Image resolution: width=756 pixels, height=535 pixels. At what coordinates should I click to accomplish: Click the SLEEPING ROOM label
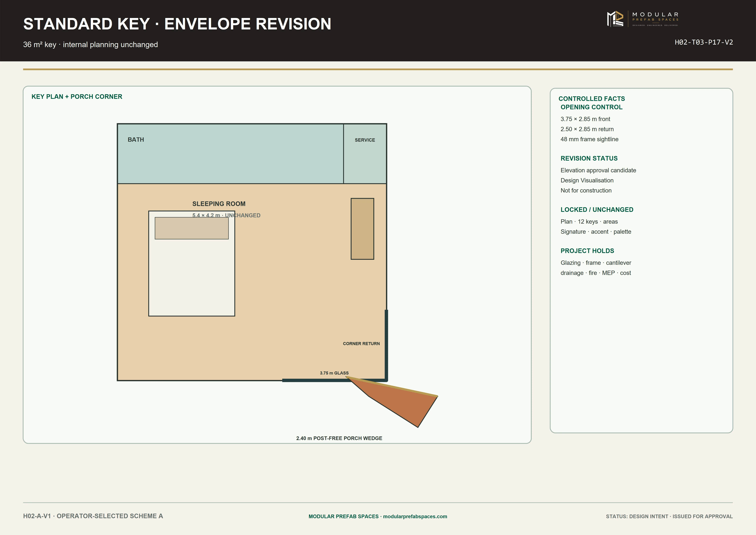[219, 204]
